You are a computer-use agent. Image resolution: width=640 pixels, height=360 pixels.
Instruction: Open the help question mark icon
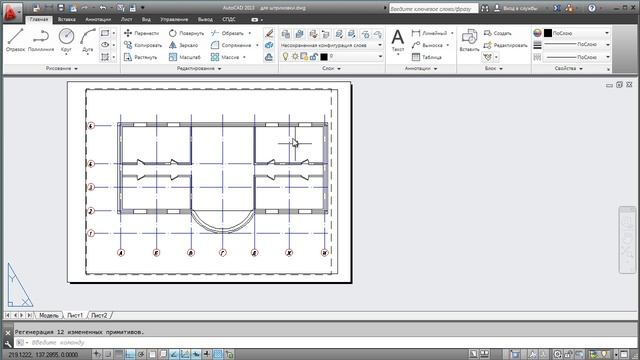coord(592,8)
